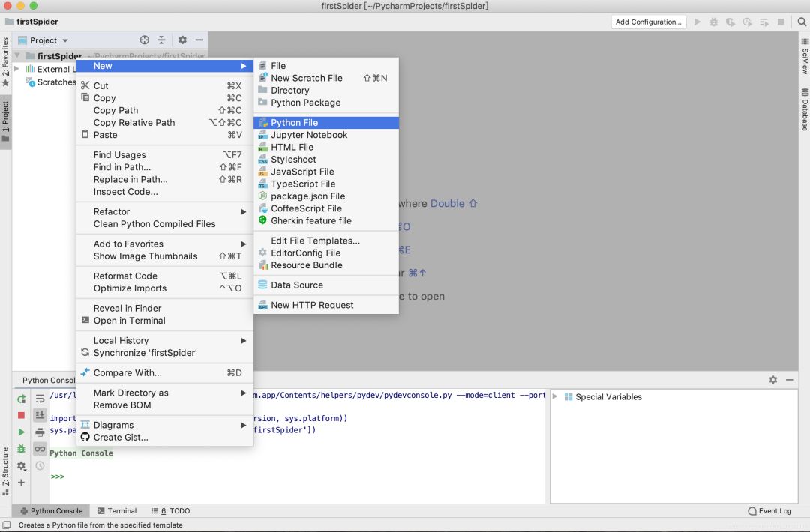Open Event Log in status bar

769,511
